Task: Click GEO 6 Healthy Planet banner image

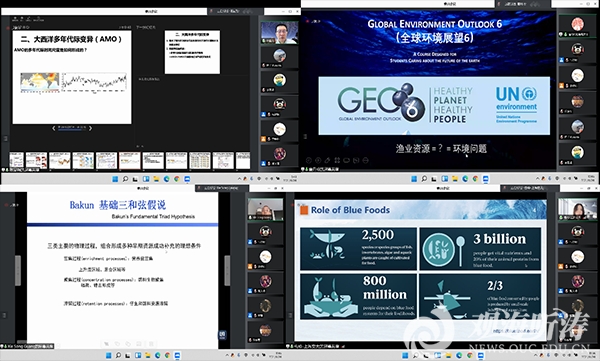Action: point(434,106)
